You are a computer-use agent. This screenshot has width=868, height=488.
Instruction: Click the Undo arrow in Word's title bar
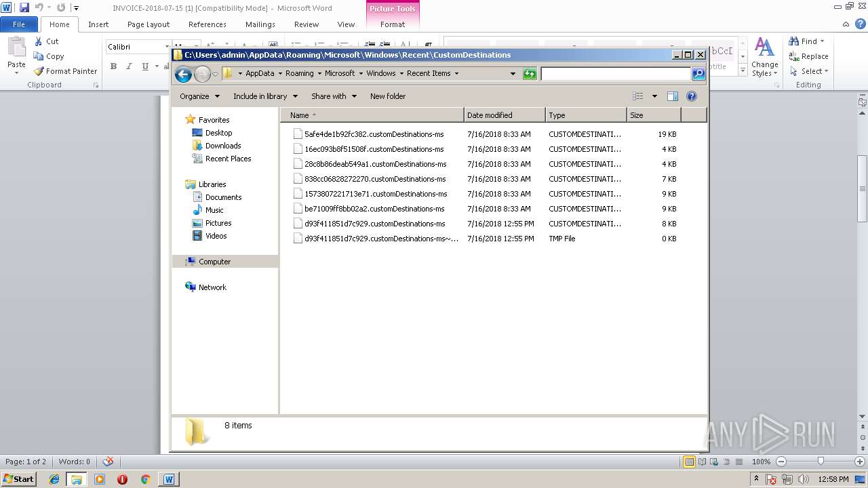(x=39, y=7)
